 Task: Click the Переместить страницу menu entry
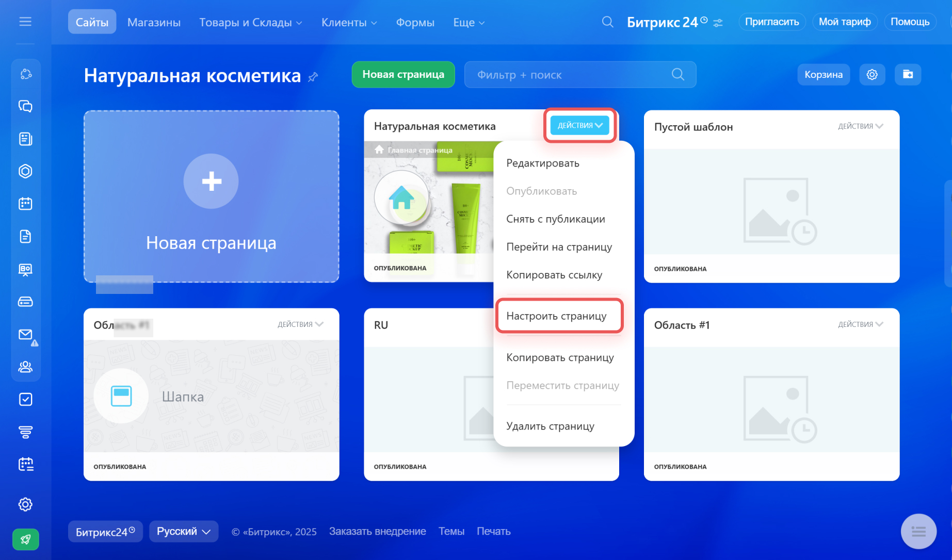(563, 386)
